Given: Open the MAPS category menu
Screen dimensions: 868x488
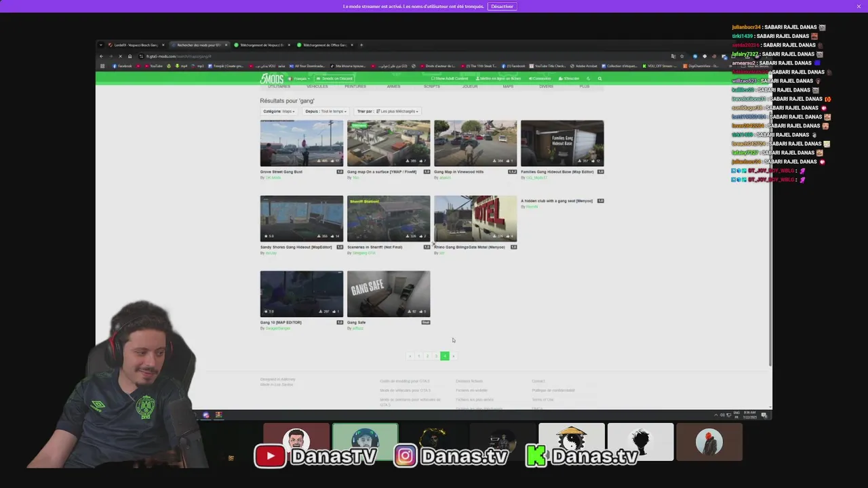Looking at the screenshot, I should click(508, 87).
